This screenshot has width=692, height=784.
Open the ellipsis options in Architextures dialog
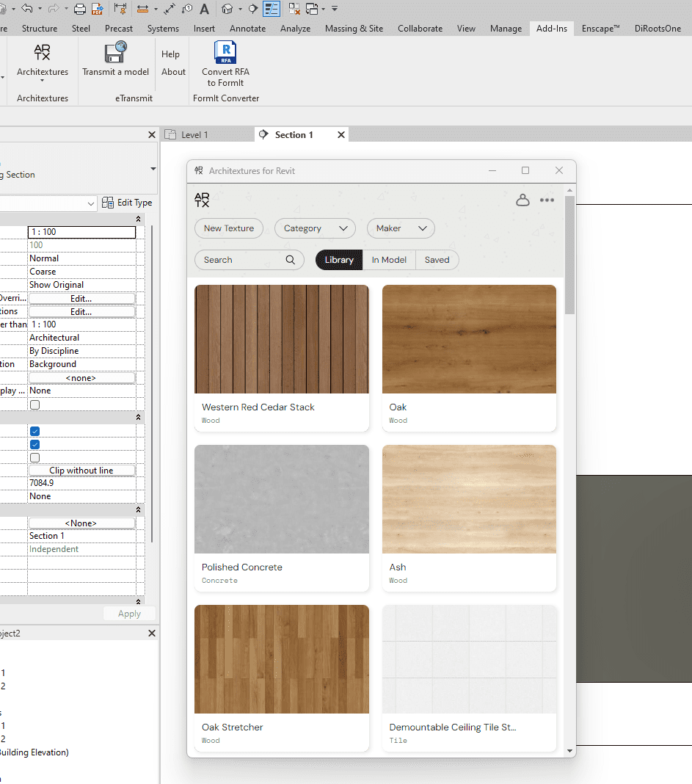coord(547,199)
